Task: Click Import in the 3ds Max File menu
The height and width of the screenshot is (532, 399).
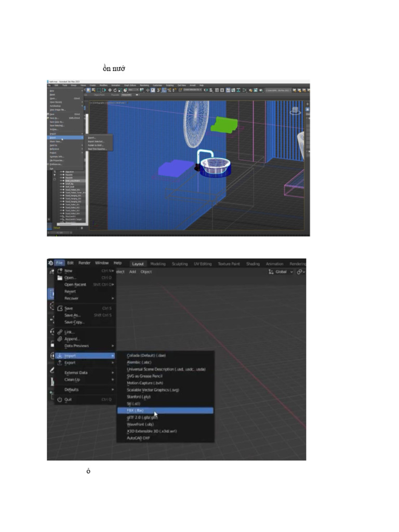Action: [x=65, y=134]
